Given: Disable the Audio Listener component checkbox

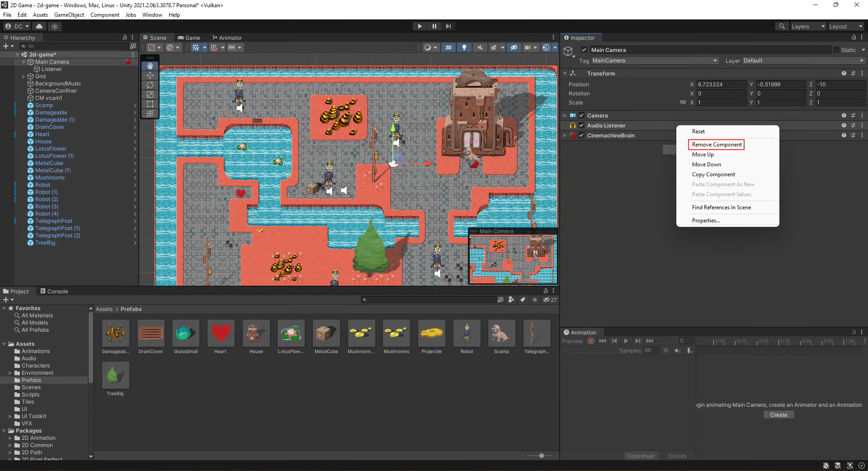Looking at the screenshot, I should coord(581,125).
